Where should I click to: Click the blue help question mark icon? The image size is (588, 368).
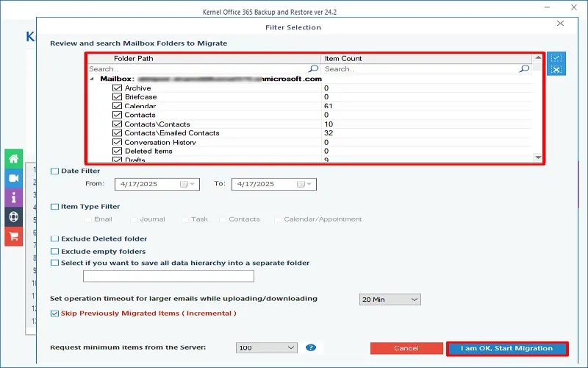(x=310, y=347)
